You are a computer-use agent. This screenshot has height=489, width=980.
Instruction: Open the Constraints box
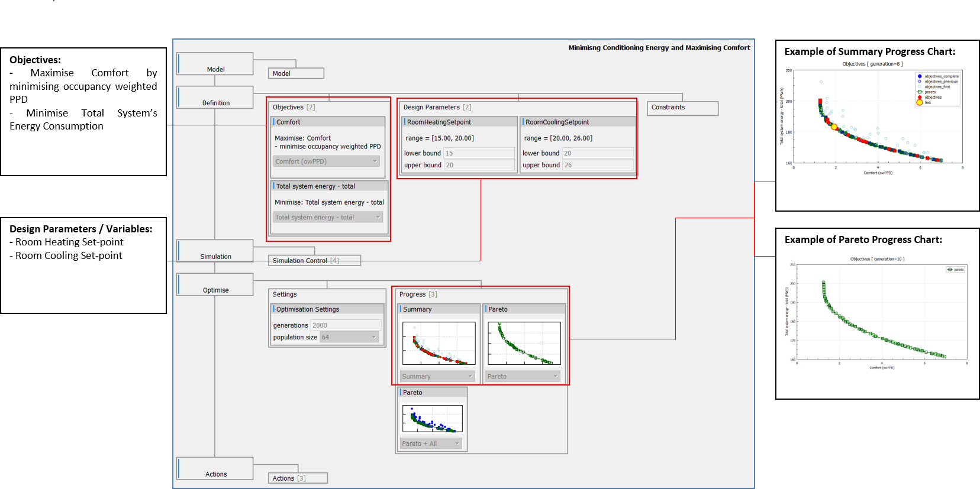point(682,108)
